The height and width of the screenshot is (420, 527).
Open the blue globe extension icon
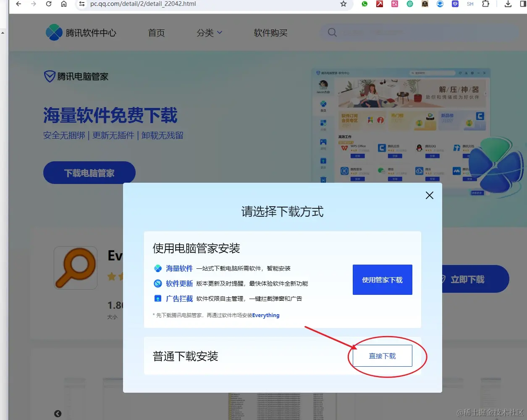click(x=440, y=4)
